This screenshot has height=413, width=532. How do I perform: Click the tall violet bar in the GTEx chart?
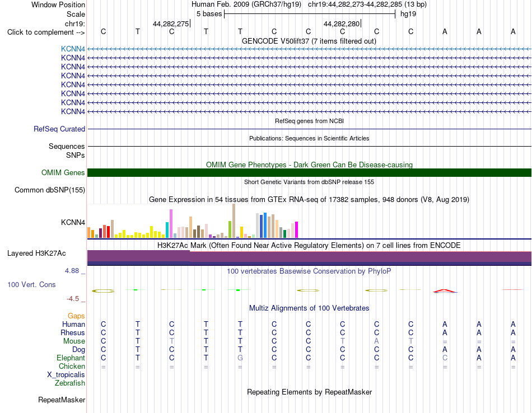point(171,223)
